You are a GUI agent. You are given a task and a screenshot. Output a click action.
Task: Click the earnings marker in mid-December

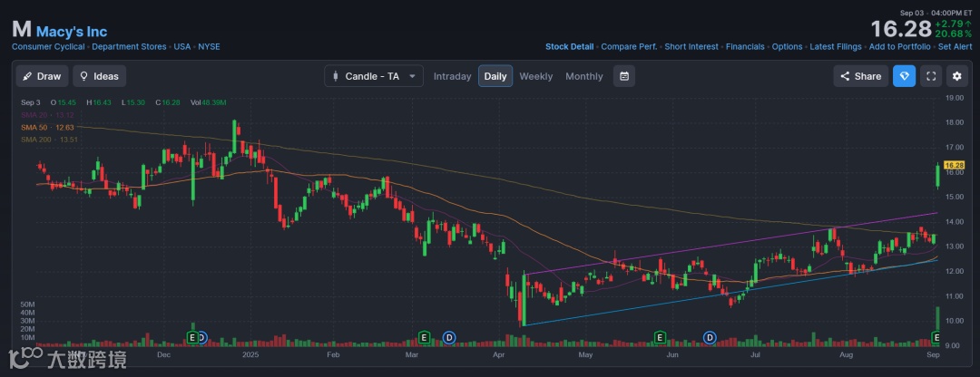point(193,338)
